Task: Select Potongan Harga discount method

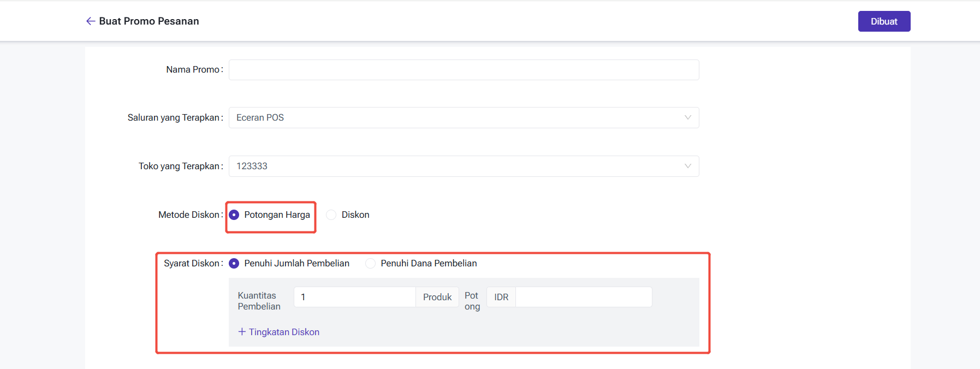Action: pos(234,215)
